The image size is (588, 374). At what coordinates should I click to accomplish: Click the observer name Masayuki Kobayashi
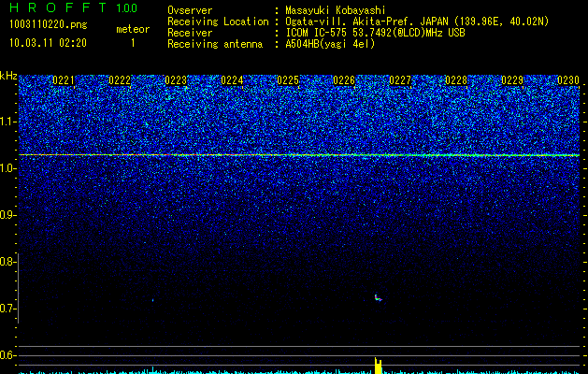(336, 10)
